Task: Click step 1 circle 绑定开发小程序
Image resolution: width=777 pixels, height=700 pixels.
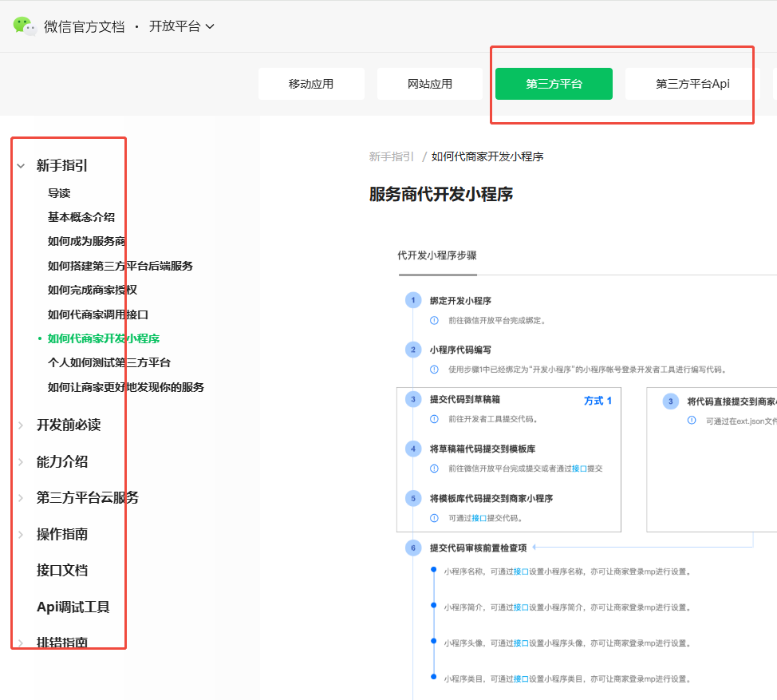Action: pyautogui.click(x=413, y=300)
